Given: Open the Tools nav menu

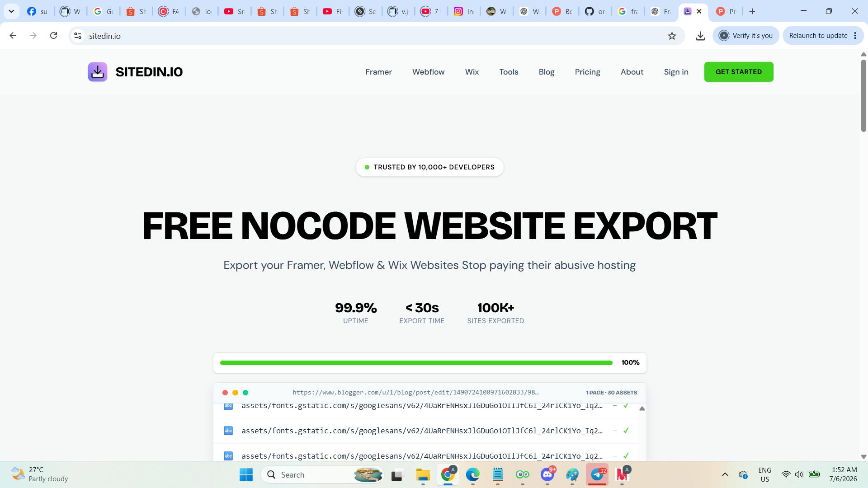Looking at the screenshot, I should pos(509,72).
